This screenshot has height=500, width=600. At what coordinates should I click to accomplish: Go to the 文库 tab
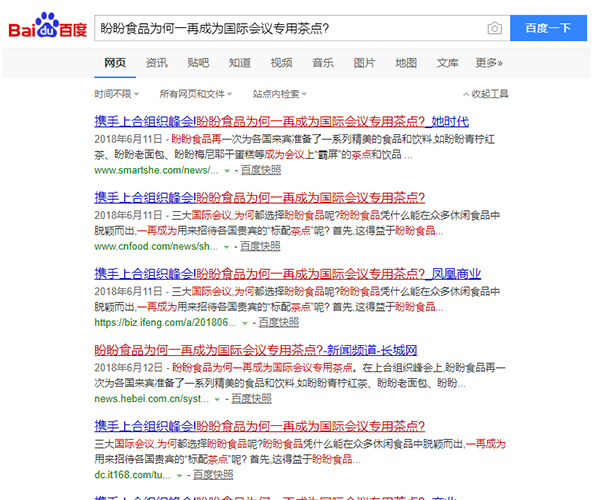(x=447, y=63)
